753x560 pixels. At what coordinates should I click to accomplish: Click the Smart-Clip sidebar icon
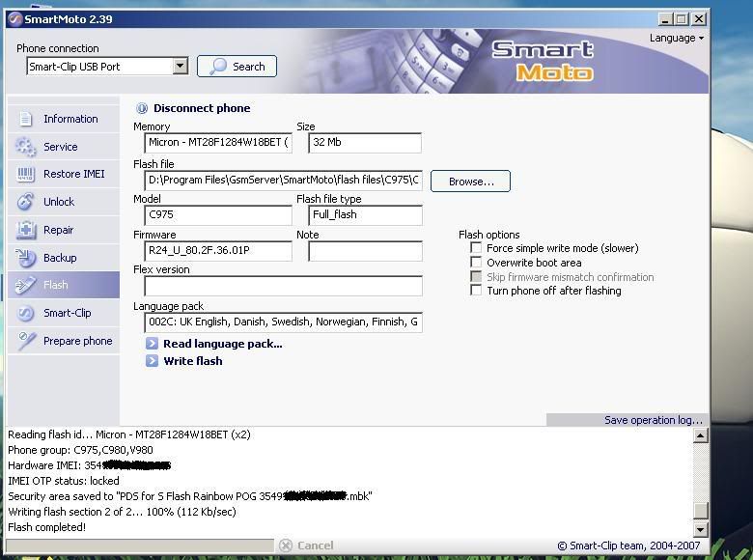tap(25, 313)
